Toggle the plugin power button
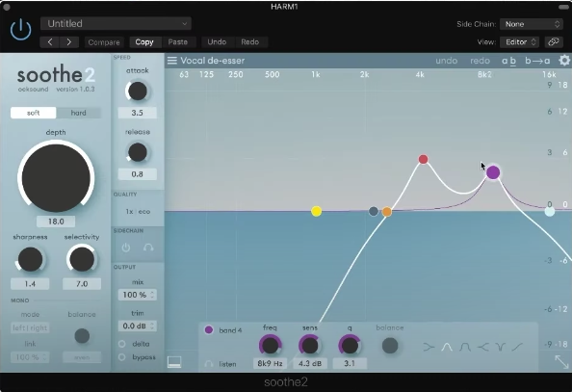 point(21,29)
